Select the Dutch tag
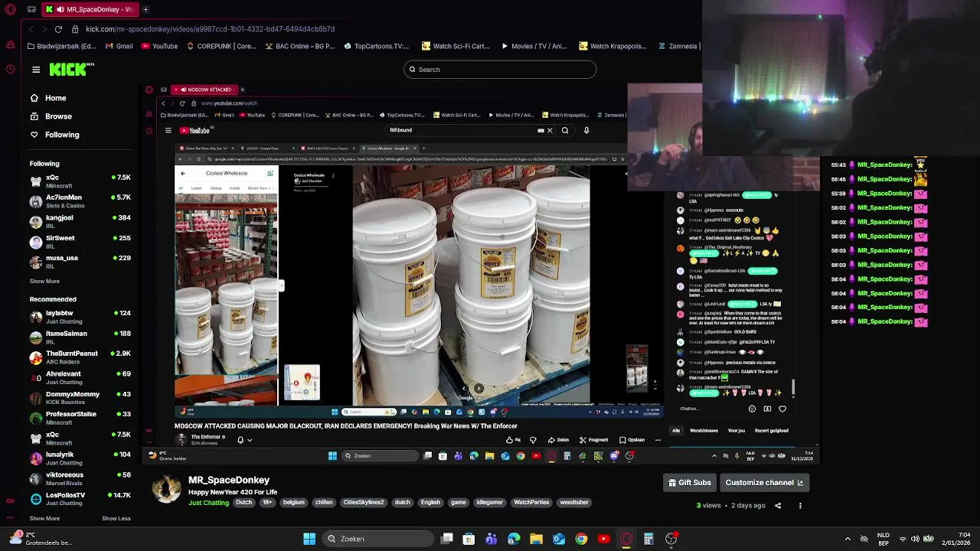 click(x=243, y=503)
